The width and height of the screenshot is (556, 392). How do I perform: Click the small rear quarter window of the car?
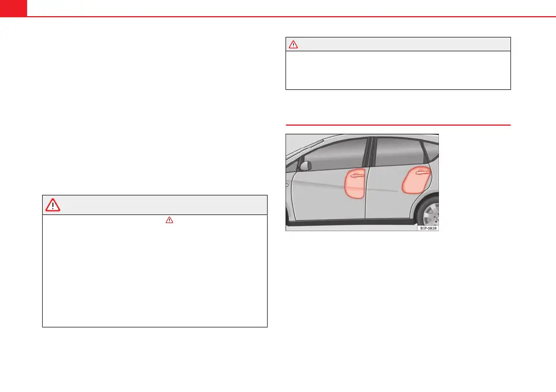[432, 149]
